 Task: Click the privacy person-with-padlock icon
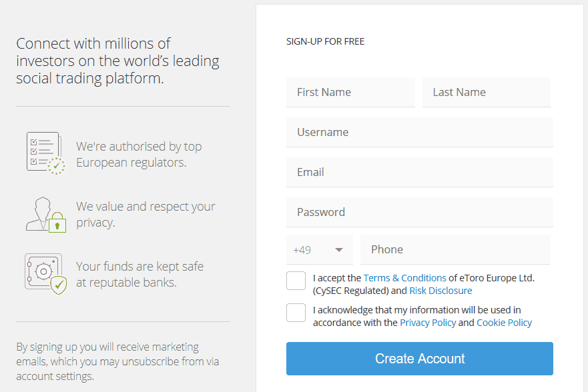(x=46, y=215)
